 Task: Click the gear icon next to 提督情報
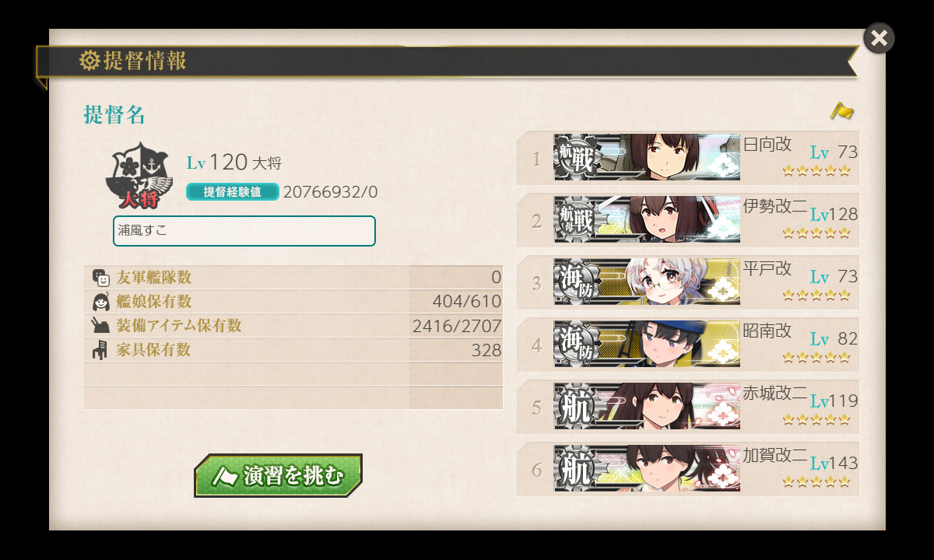click(90, 60)
